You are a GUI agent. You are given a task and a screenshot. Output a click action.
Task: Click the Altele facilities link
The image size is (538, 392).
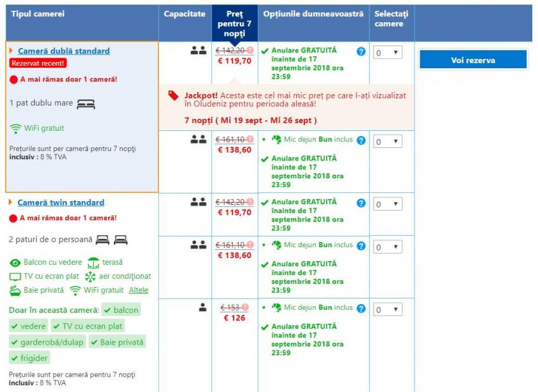click(x=139, y=290)
